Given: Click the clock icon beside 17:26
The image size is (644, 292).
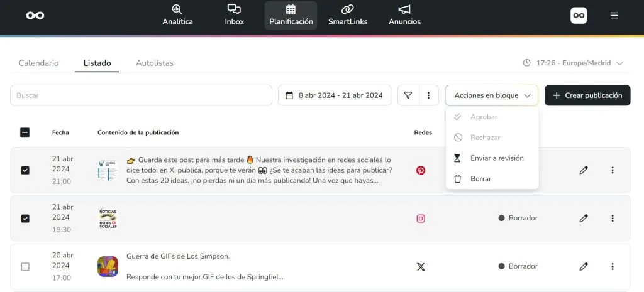Looking at the screenshot, I should click(x=526, y=63).
